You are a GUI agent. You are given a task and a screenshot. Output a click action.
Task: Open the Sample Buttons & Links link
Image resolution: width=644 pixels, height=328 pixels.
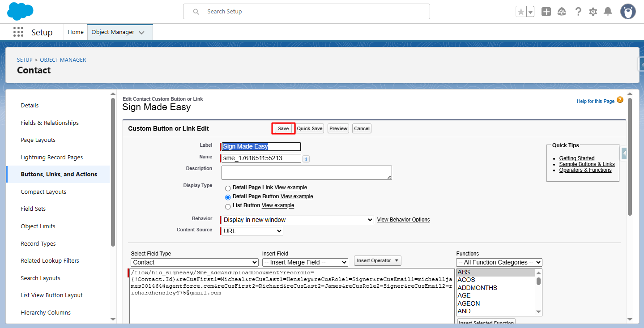(587, 164)
